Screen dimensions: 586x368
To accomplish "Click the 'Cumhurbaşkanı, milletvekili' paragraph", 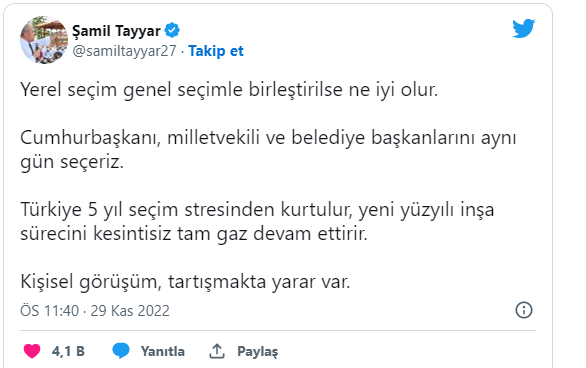I will 268,150.
